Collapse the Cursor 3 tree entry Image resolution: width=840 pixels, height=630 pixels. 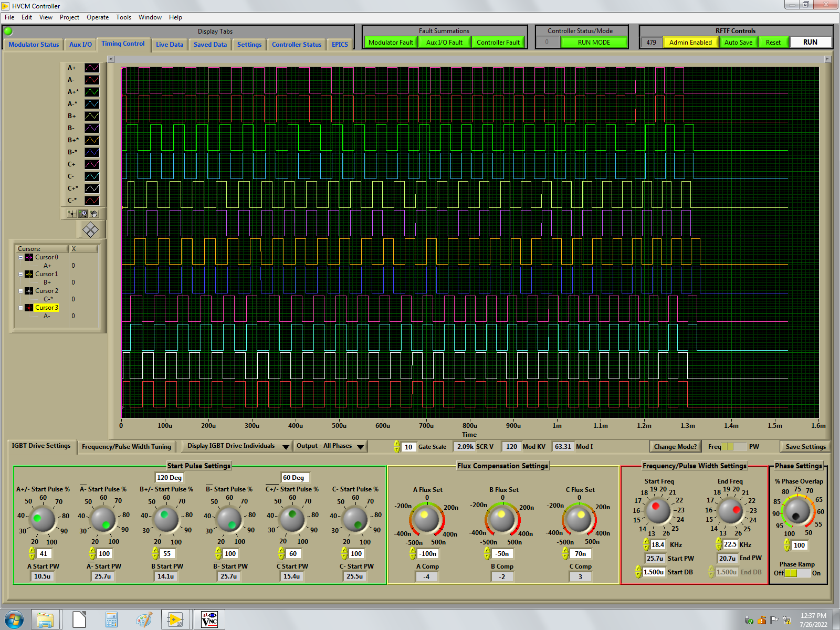coord(20,308)
